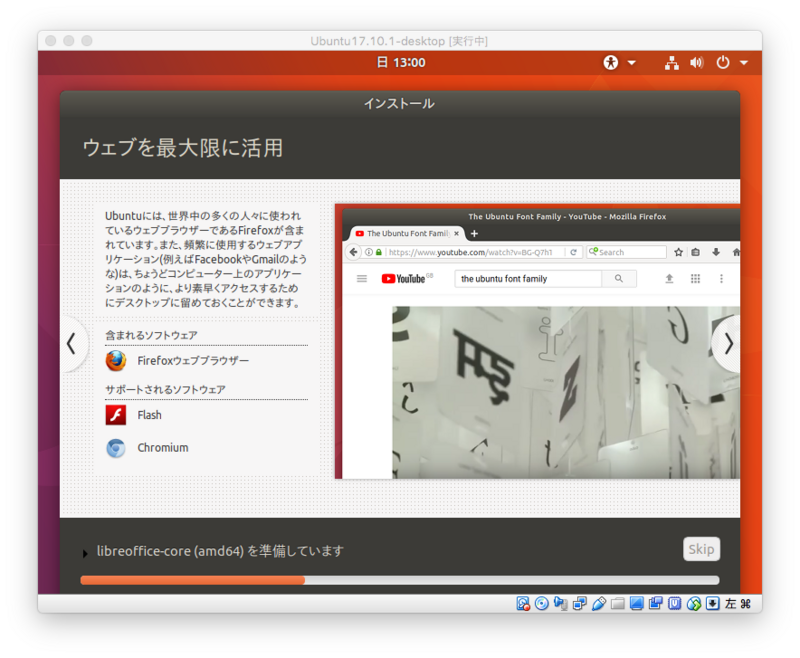This screenshot has height=658, width=800.
Task: Click the Ubuntu power icon
Action: [722, 63]
